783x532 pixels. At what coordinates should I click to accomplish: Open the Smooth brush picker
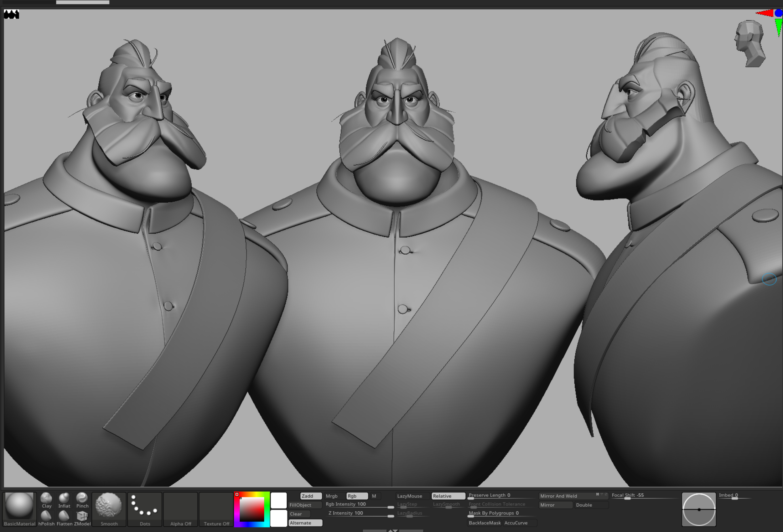point(109,509)
